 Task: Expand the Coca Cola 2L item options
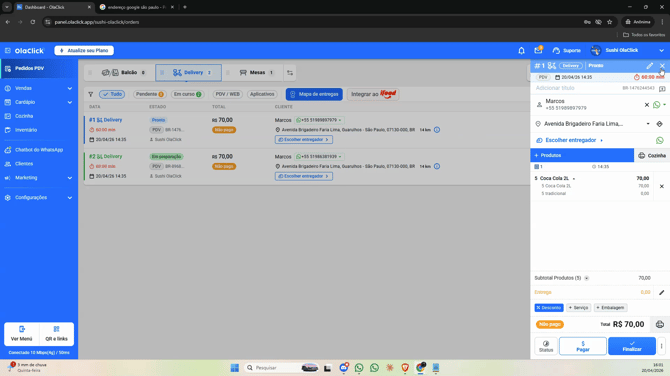coord(574,179)
